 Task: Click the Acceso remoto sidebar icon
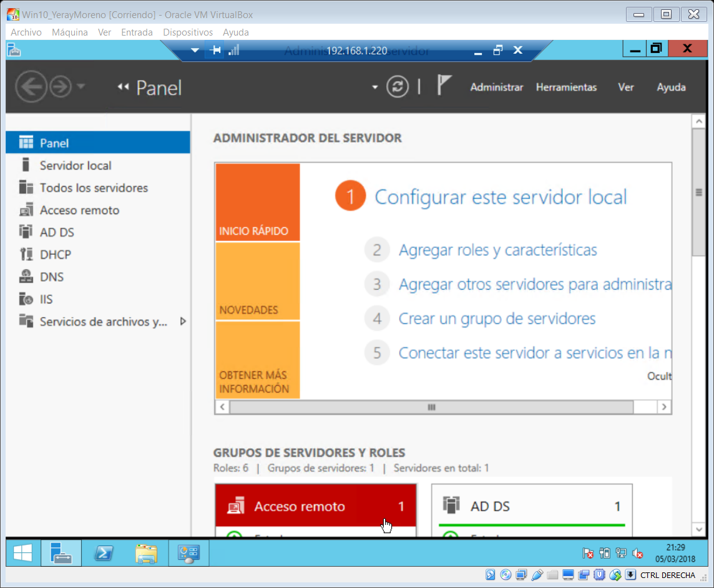pyautogui.click(x=26, y=210)
